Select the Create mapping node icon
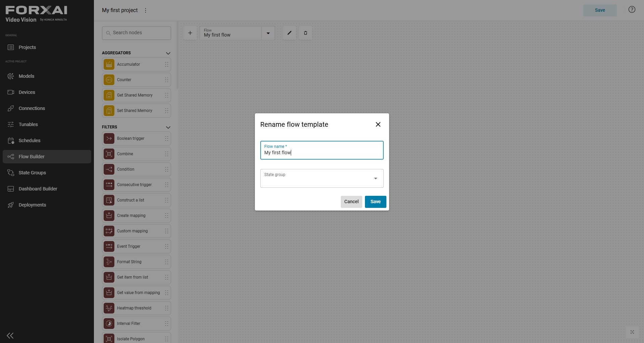The image size is (644, 343). 109,216
